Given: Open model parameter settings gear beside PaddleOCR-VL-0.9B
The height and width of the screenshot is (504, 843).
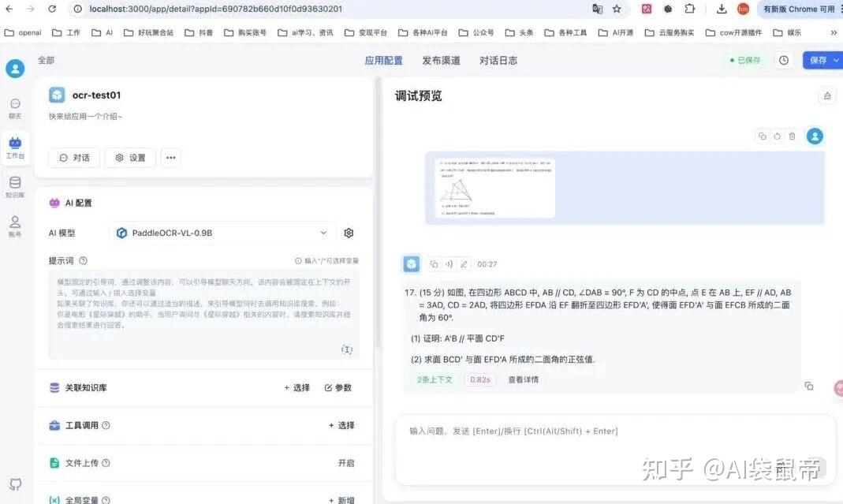Looking at the screenshot, I should coord(349,233).
